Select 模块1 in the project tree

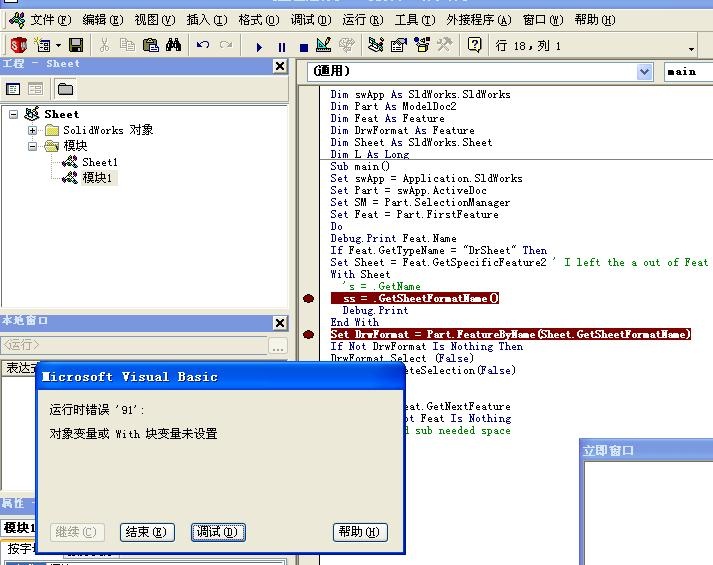coord(97,178)
